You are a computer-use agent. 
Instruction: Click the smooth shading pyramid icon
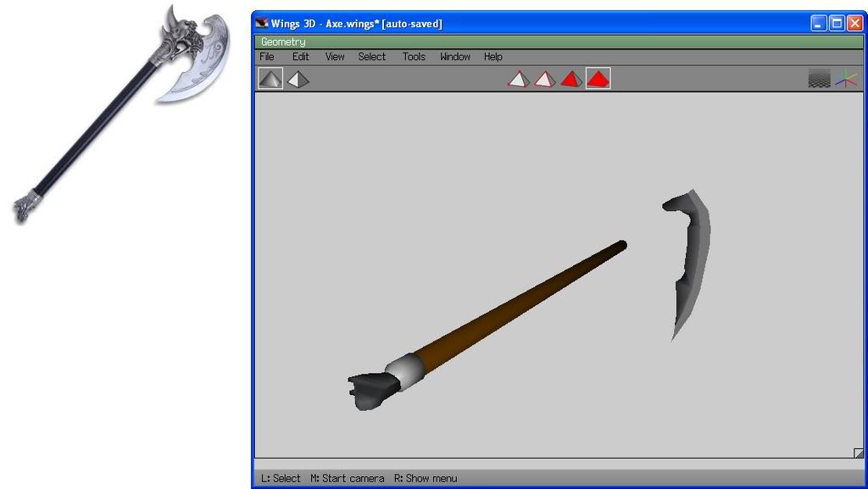pyautogui.click(x=270, y=79)
